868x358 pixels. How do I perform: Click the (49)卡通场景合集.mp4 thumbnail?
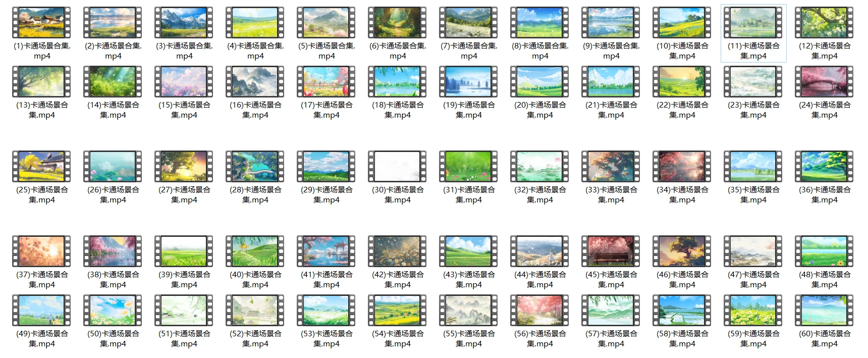coord(42,310)
